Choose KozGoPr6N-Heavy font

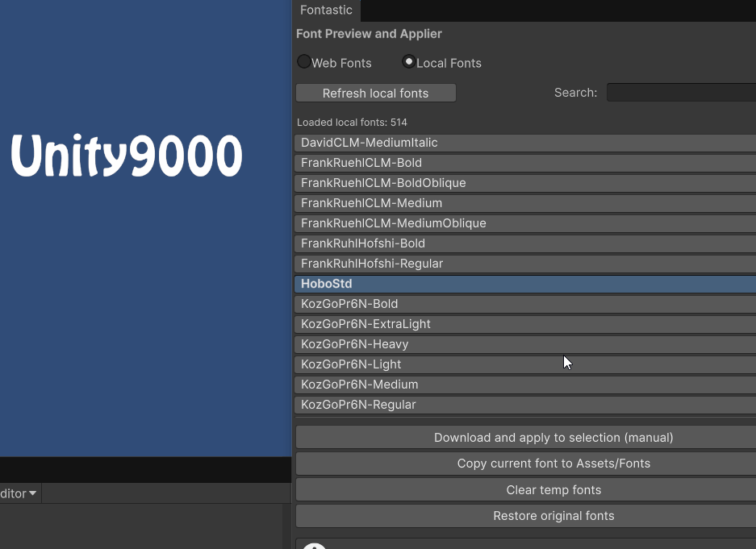point(525,345)
